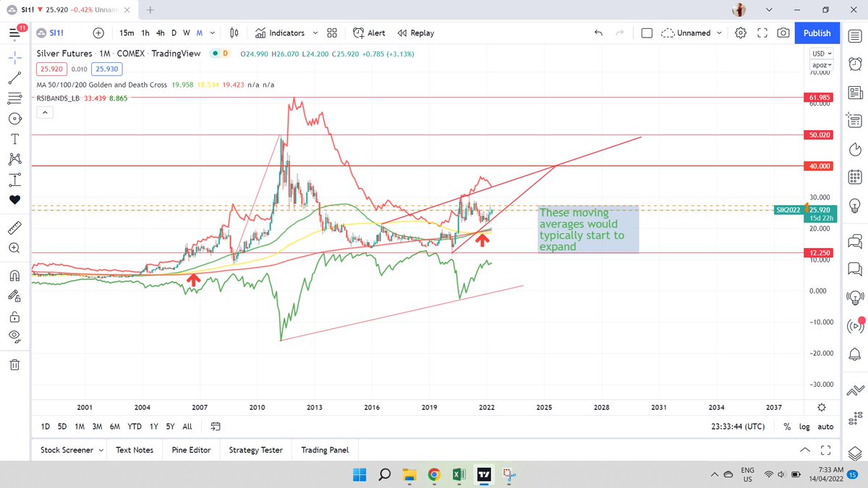The image size is (868, 488).
Task: Open the patterns drawing tool
Action: (14, 158)
